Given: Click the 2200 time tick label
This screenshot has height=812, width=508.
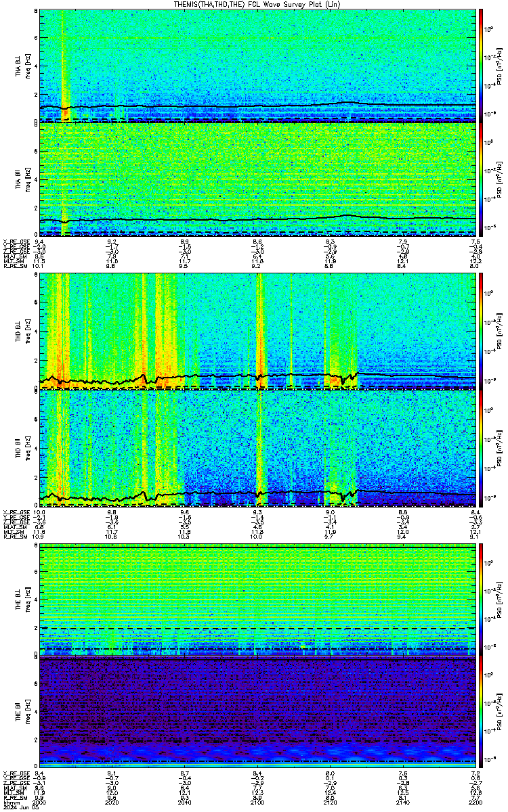Looking at the screenshot, I should pyautogui.click(x=475, y=802).
